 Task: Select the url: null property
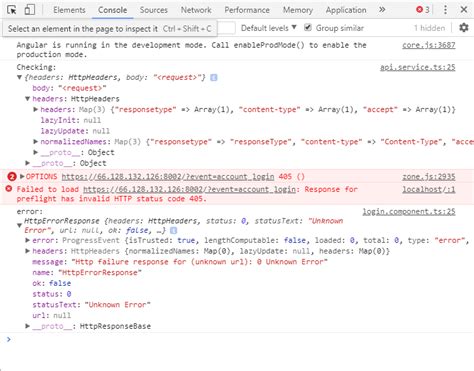[x=51, y=315]
